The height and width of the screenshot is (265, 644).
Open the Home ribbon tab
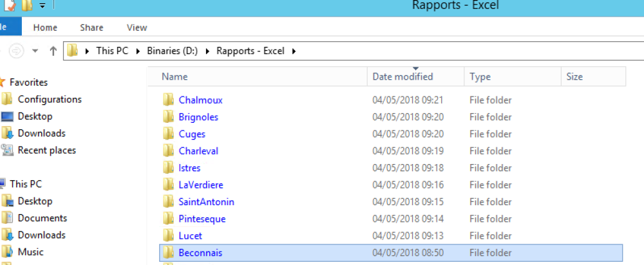45,28
